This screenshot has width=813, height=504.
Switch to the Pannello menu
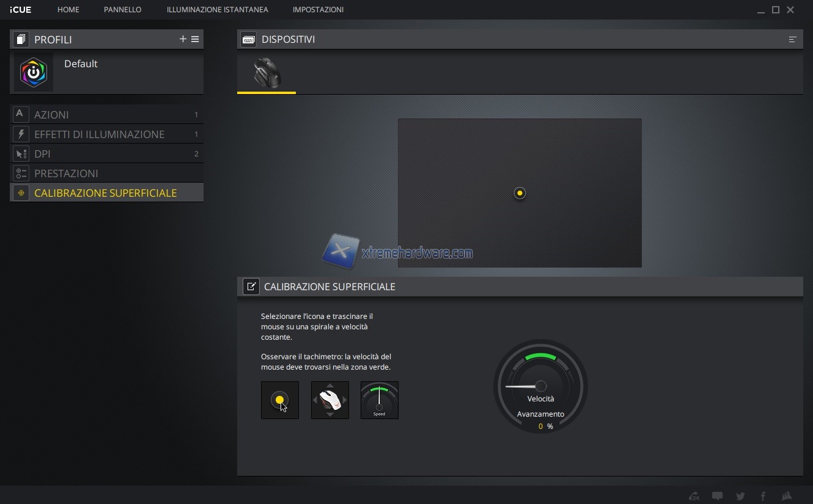(122, 10)
